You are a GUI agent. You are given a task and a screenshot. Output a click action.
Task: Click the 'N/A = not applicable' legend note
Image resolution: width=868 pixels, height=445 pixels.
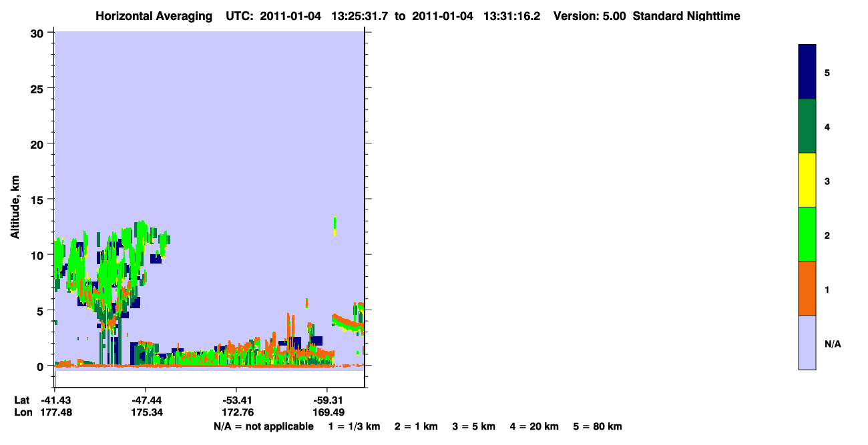tap(264, 427)
